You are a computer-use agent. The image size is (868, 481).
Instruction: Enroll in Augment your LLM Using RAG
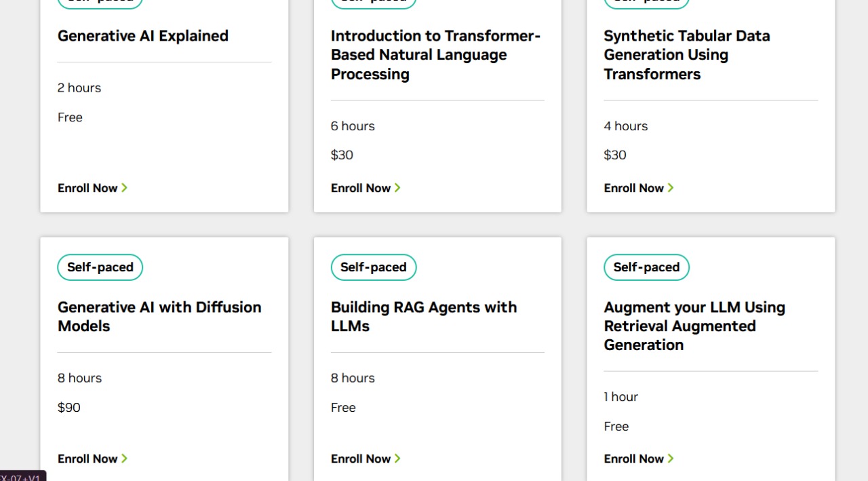point(634,459)
